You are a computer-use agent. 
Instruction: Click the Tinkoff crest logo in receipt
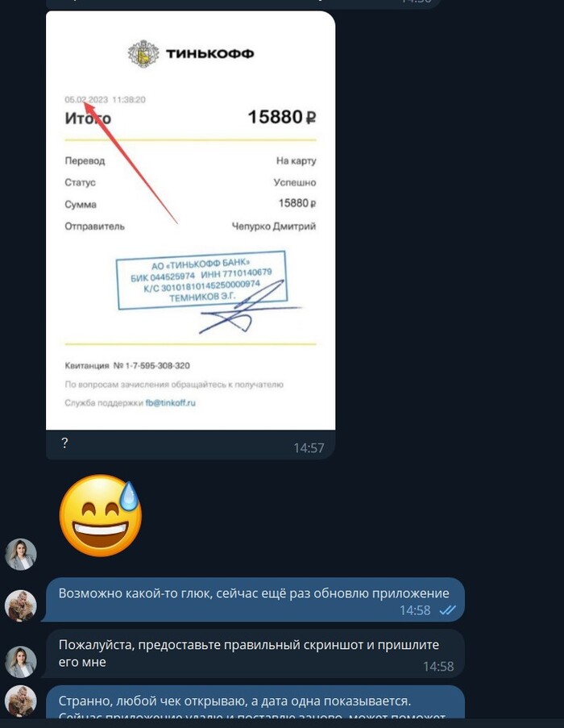tap(143, 54)
